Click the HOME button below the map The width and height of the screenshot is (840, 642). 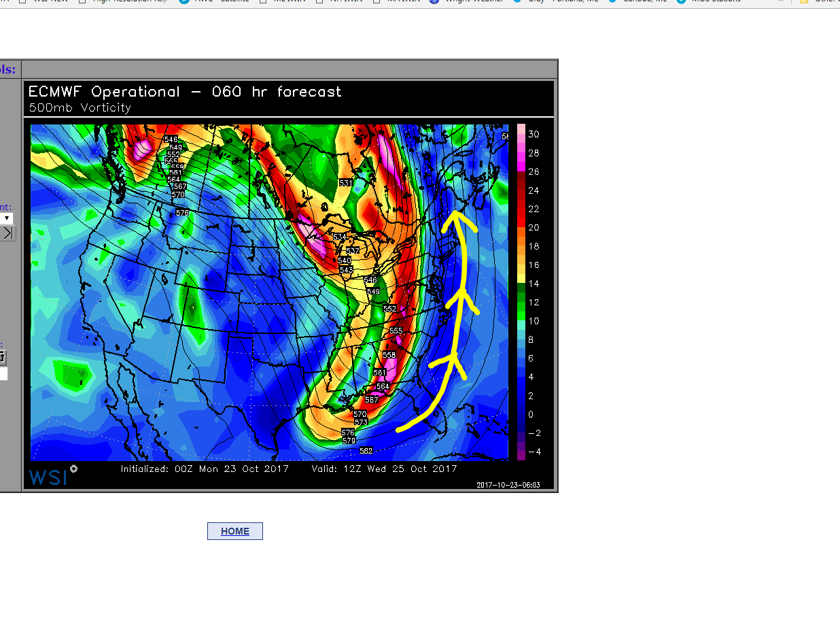235,531
